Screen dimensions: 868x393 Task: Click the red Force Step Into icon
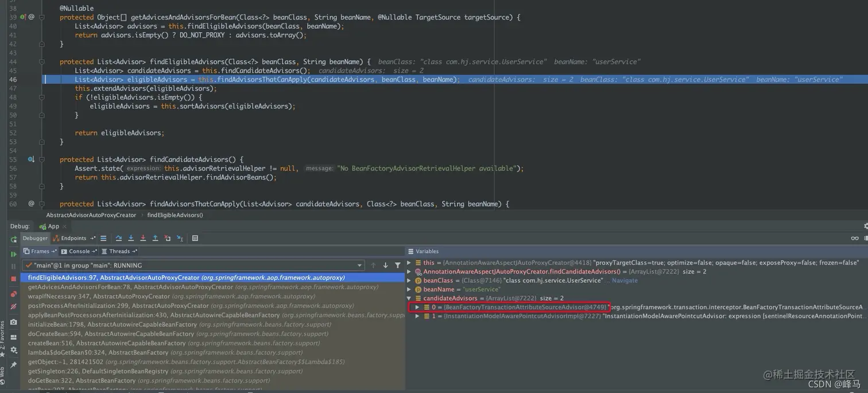(x=143, y=238)
